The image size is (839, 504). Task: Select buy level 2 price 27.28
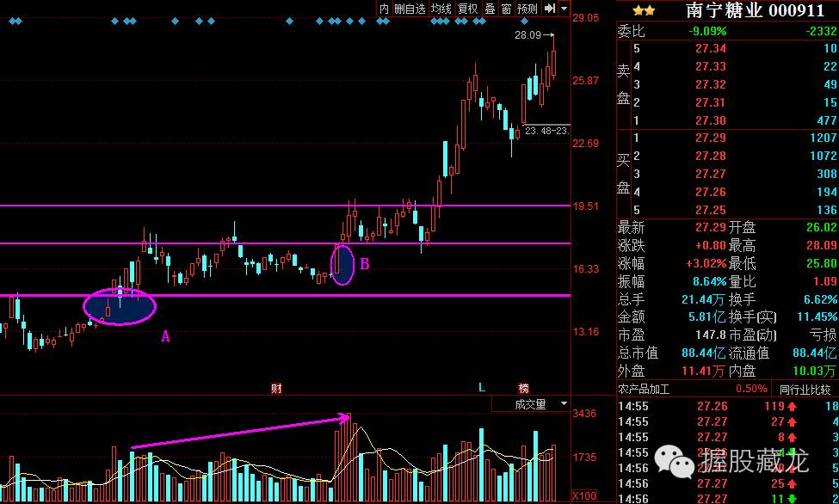click(x=711, y=156)
